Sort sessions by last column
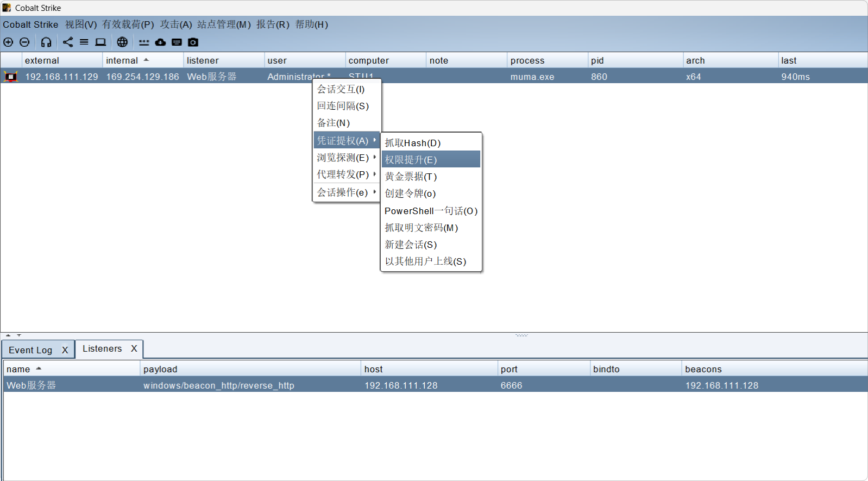The width and height of the screenshot is (868, 481). [823, 60]
